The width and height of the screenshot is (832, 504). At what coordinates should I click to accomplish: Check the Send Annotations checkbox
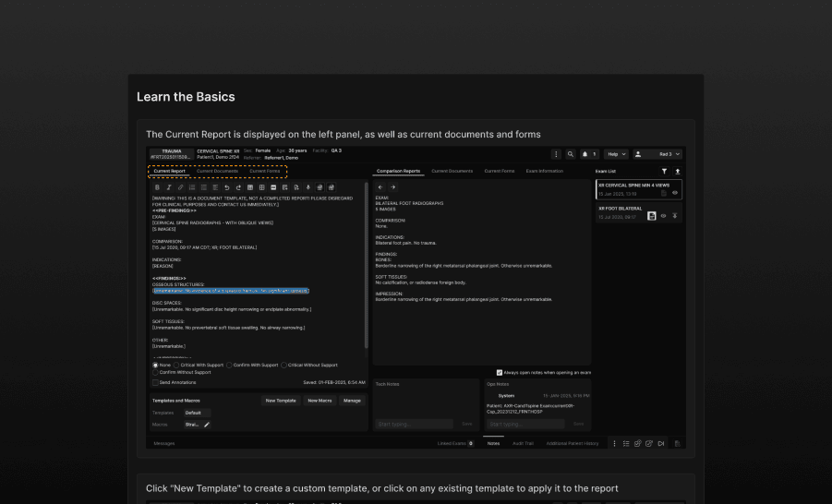(155, 381)
